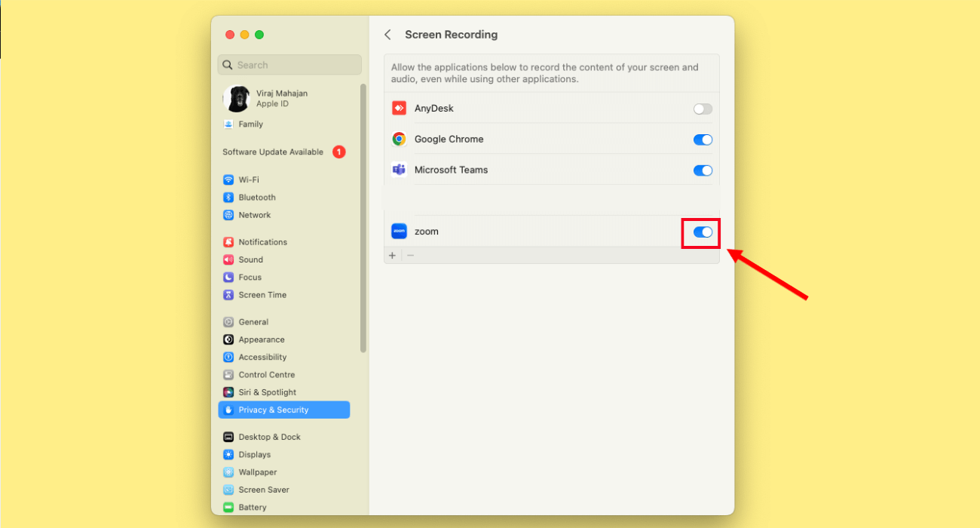Click the Microsoft Teams row label

click(x=451, y=170)
